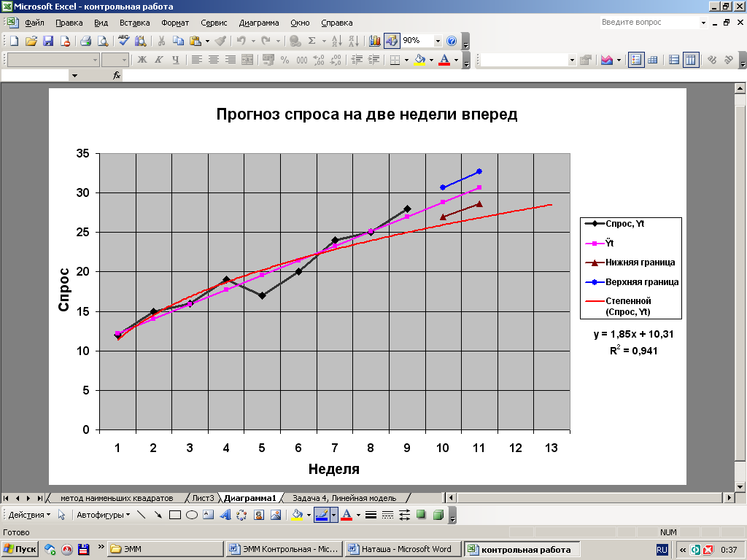Open Print Preview from the toolbar
Screen dimensions: 747x560
[x=101, y=42]
